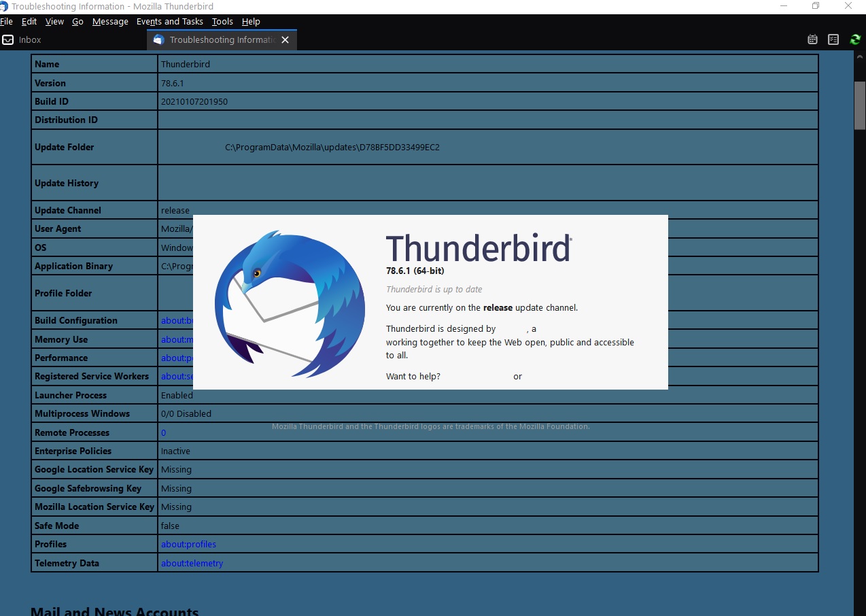Open the Build Configuration about: link
This screenshot has width=866, height=616.
pos(177,321)
